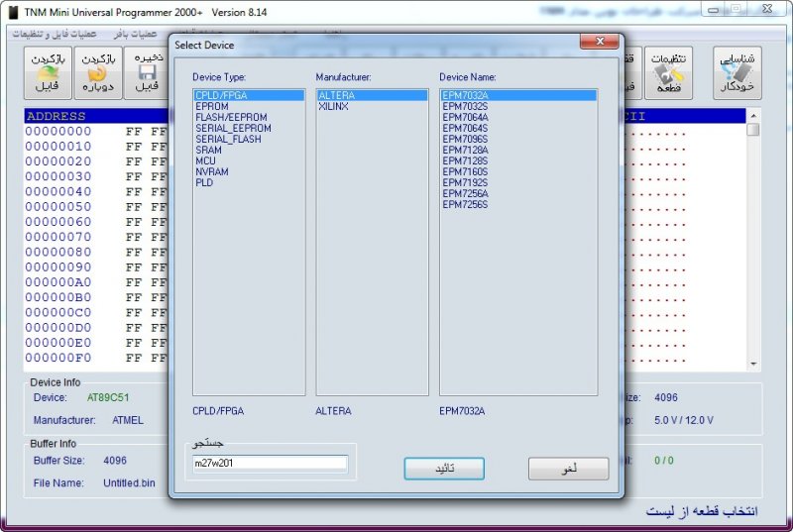Select device EPM7192S

465,183
